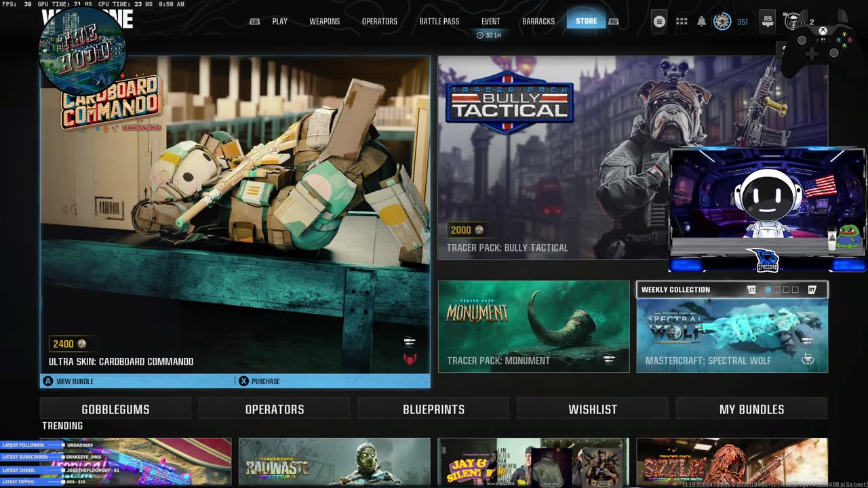The image size is (868, 488).
Task: Open the Gobblegums store category
Action: coord(115,409)
